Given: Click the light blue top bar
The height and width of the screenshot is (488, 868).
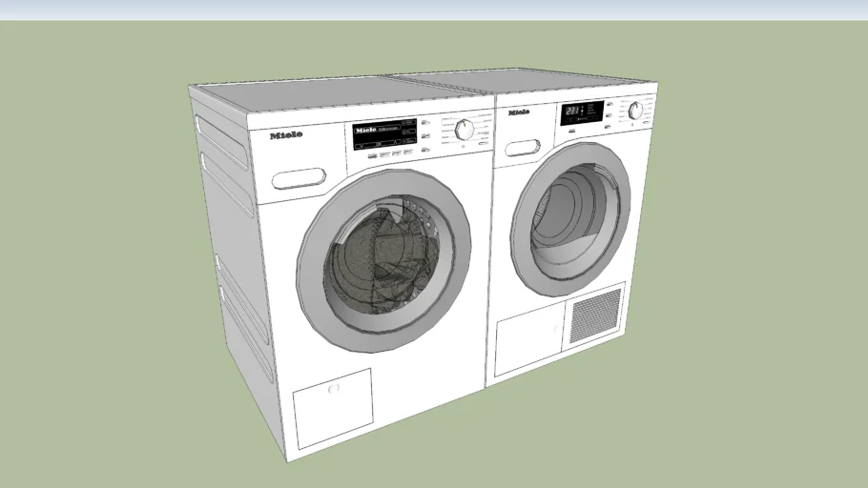Looking at the screenshot, I should 434,10.
